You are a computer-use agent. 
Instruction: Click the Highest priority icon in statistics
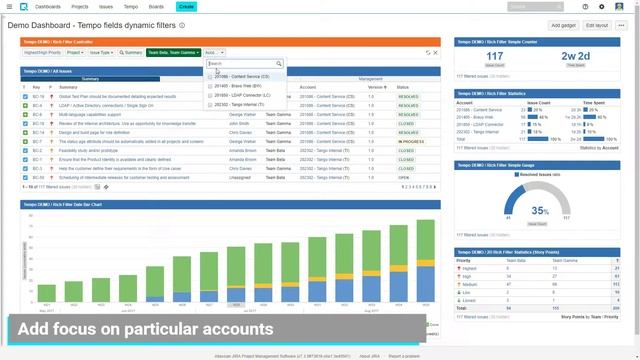click(459, 269)
